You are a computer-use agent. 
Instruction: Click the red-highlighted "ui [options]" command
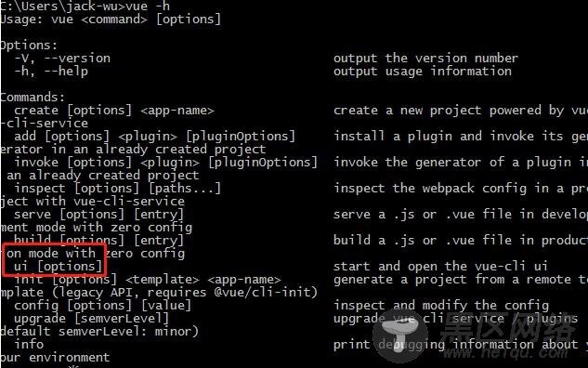coord(59,267)
